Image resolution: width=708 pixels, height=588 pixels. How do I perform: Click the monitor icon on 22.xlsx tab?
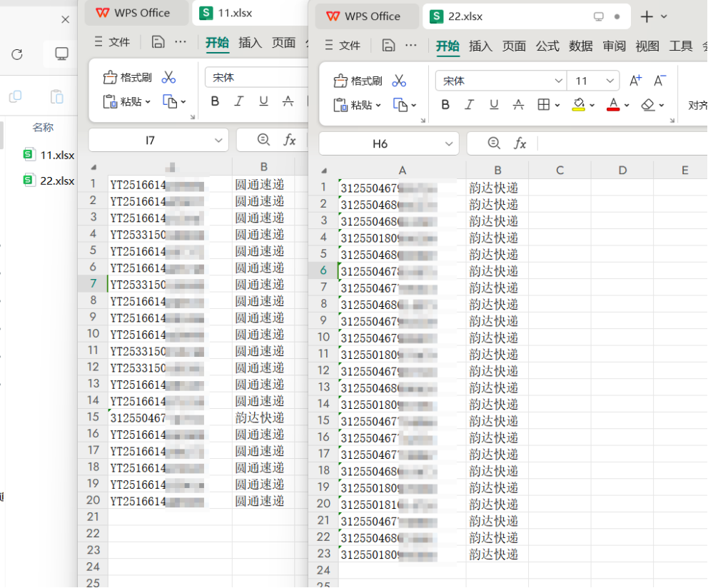coord(599,16)
